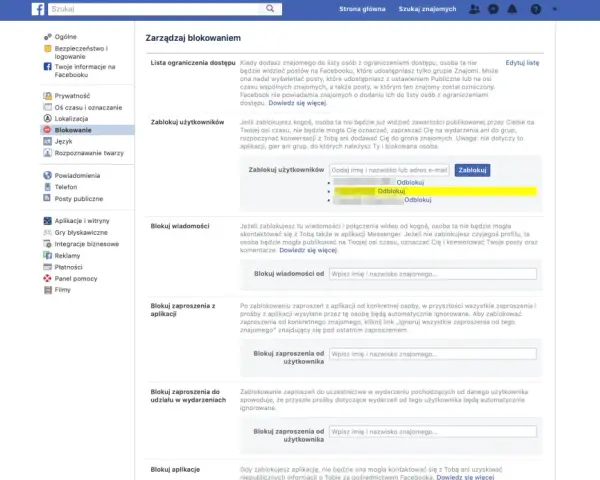Viewport: 600px width, 480px height.
Task: Focus the Zablokuj użytkowników name field
Action: tap(389, 170)
